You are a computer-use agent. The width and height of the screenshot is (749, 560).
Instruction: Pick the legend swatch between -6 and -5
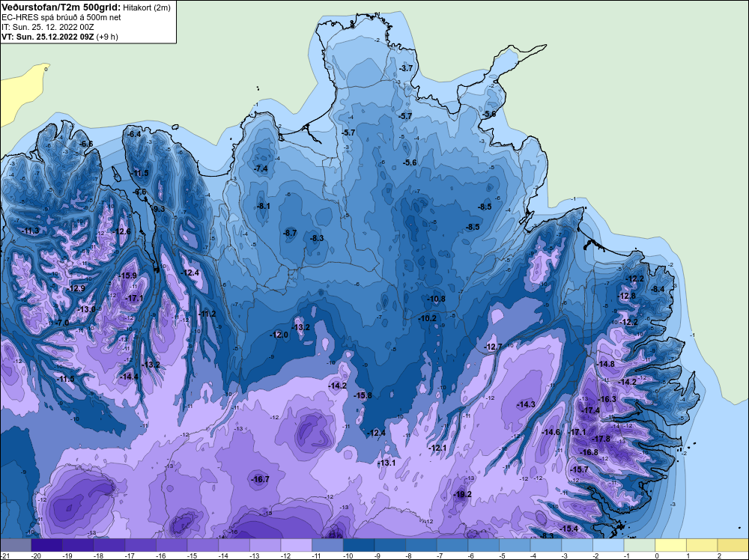coord(483,545)
